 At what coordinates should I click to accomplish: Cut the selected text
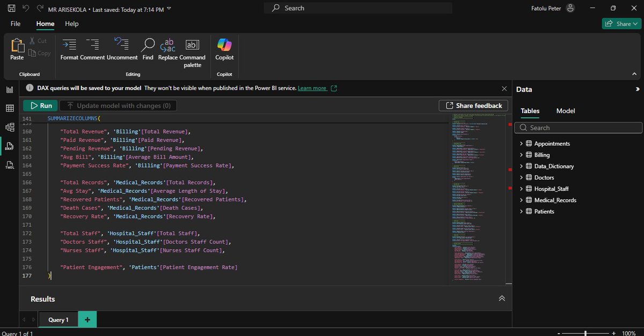click(38, 41)
